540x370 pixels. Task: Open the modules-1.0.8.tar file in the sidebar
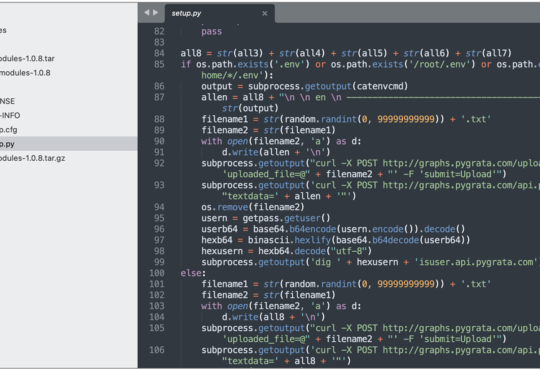[x=27, y=59]
